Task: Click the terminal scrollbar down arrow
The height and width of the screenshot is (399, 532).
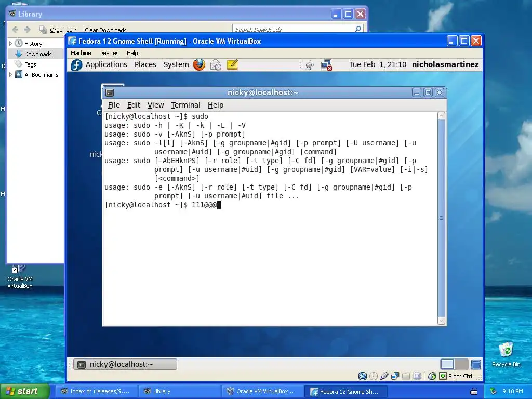Action: click(441, 321)
